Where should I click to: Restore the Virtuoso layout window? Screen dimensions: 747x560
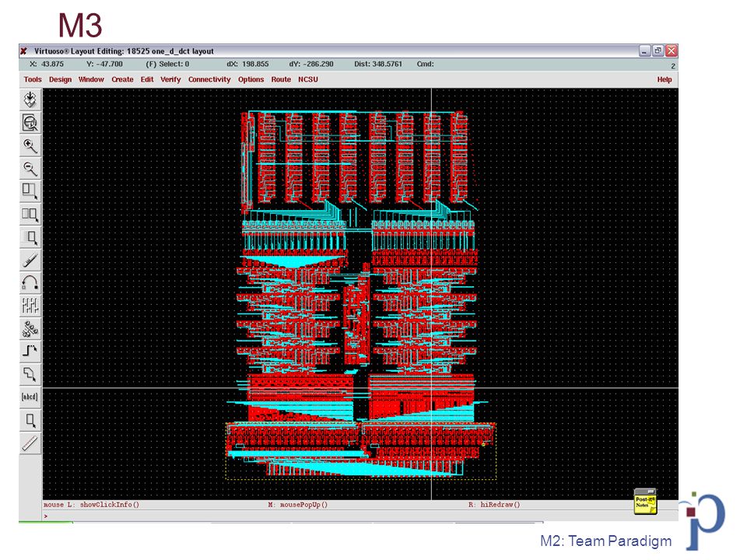[x=658, y=51]
